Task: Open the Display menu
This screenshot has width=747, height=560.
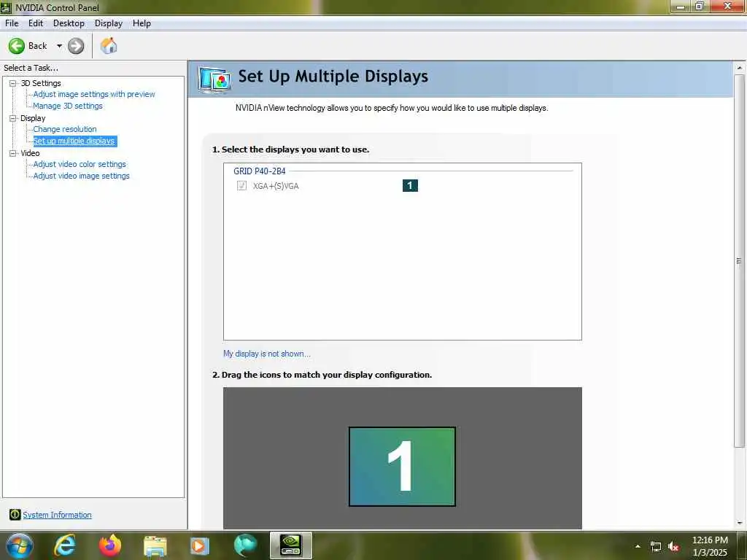Action: 109,23
